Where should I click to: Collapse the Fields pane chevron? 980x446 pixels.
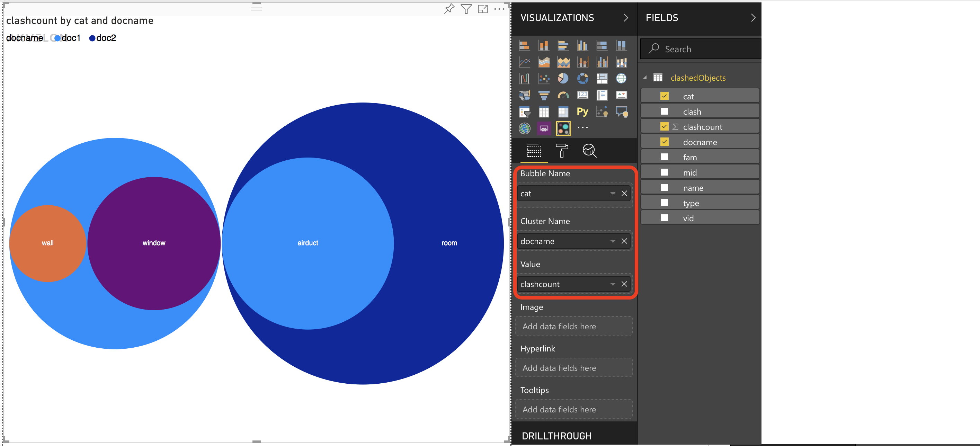pyautogui.click(x=753, y=18)
